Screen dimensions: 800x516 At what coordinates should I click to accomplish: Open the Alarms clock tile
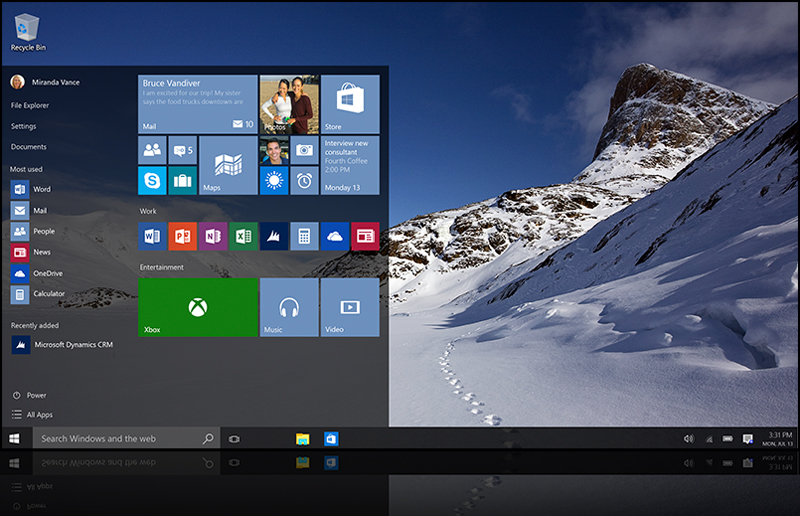(304, 181)
